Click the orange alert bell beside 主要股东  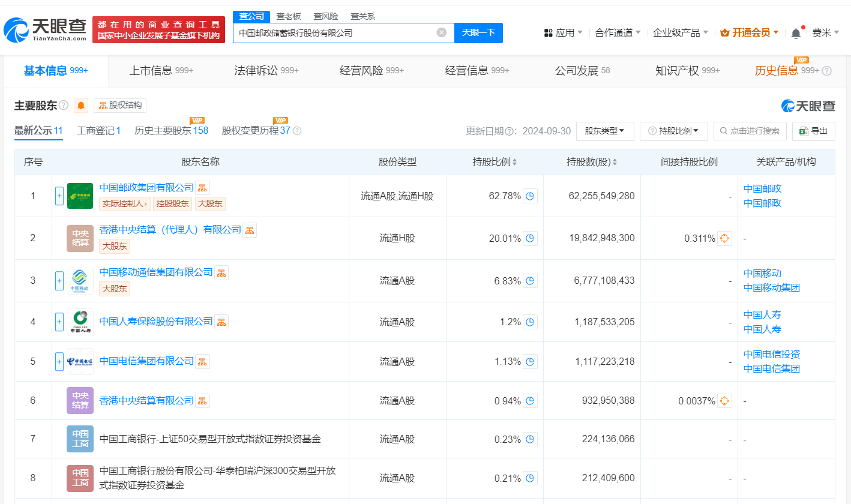pyautogui.click(x=81, y=106)
